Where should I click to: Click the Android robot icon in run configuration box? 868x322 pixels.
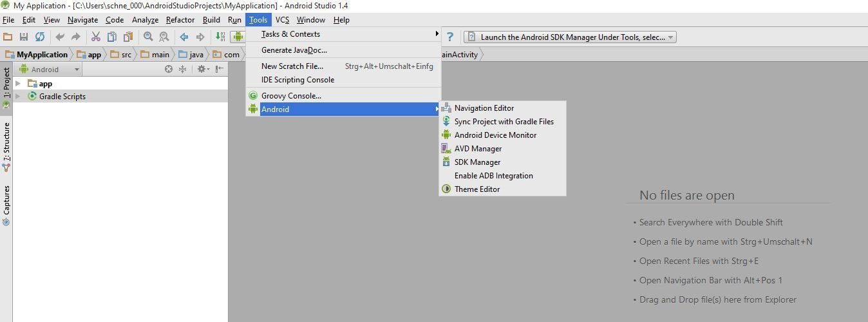click(x=239, y=37)
